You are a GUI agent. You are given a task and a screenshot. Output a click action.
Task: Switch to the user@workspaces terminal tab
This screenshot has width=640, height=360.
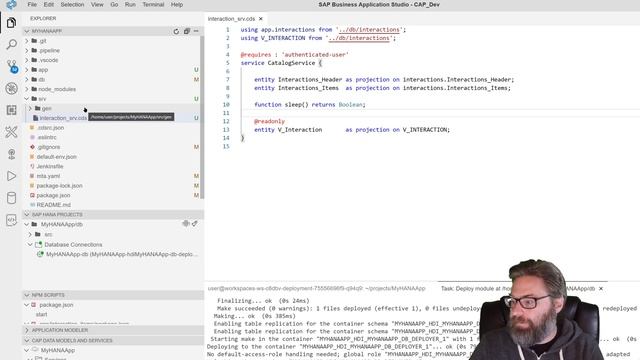click(x=316, y=289)
